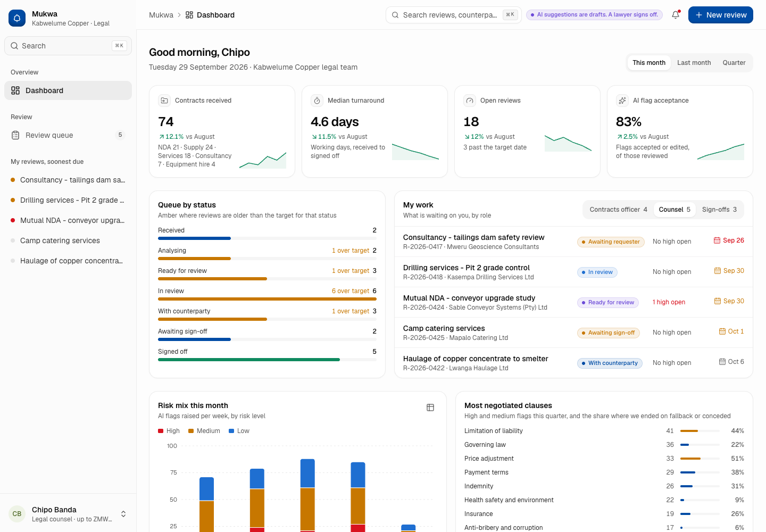Start a New review
The image size is (766, 532).
pos(721,15)
